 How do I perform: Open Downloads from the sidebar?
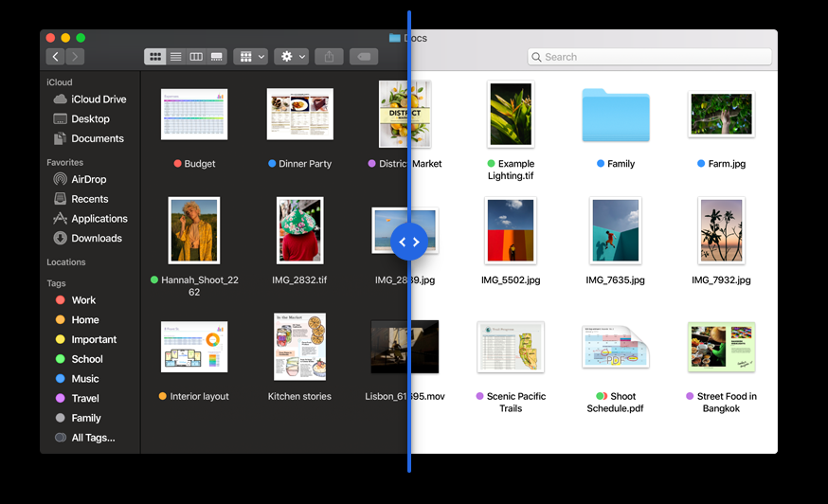click(x=96, y=239)
